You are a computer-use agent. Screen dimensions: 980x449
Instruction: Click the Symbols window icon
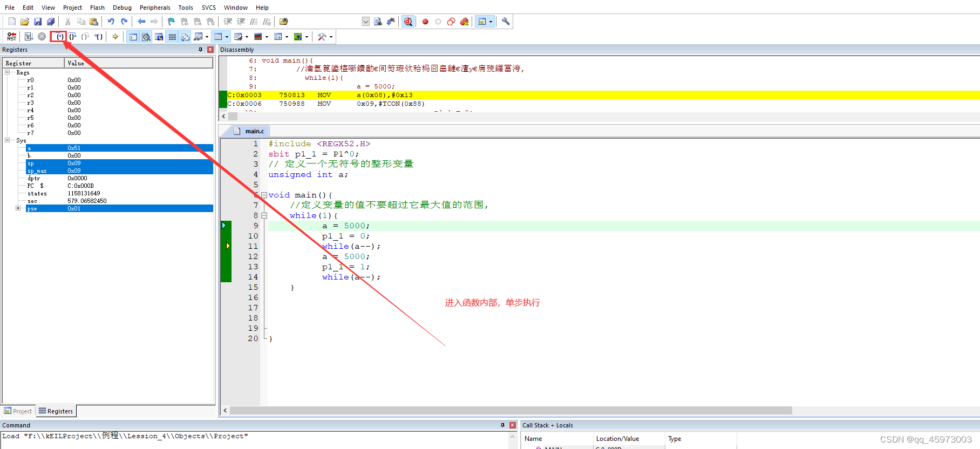tap(159, 37)
